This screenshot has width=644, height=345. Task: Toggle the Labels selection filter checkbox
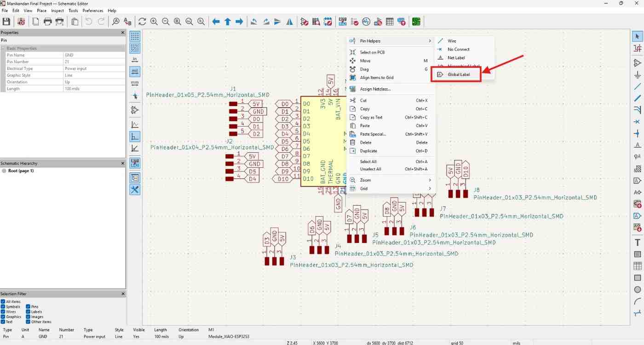[x=28, y=311]
